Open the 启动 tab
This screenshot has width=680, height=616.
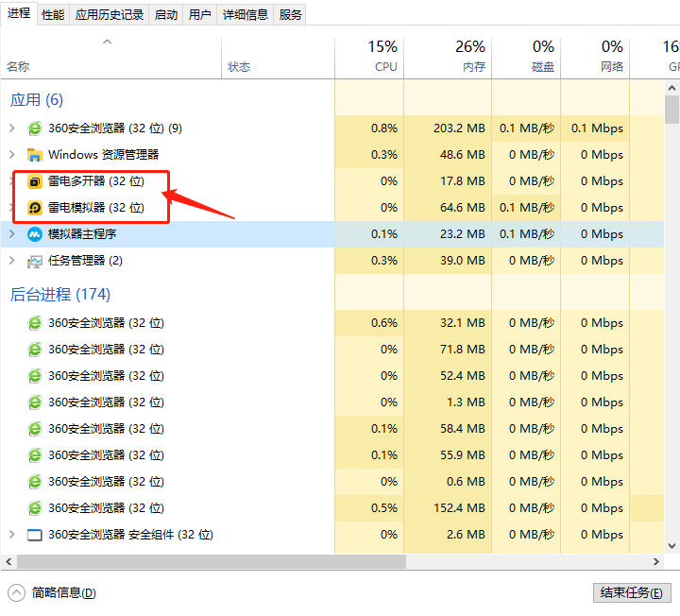coord(165,14)
